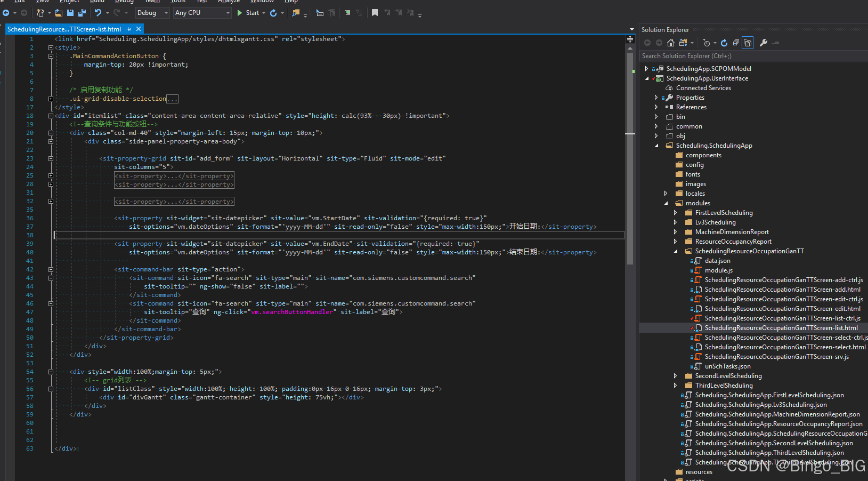Open SchedulingResourceOccupationGanTTScreen-edit.html
Viewport: 868px width, 481px height.
tap(782, 309)
